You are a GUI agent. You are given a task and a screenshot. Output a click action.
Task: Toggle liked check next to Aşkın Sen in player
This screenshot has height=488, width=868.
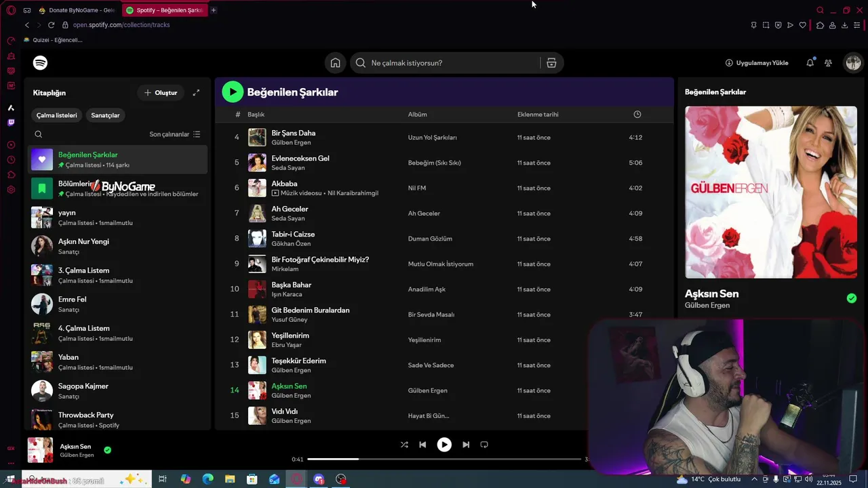click(x=107, y=450)
